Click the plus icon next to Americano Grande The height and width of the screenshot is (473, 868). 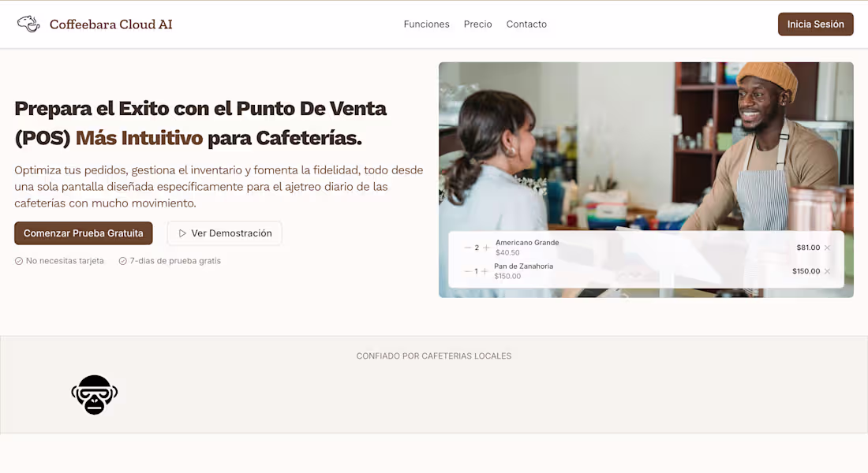[486, 247]
